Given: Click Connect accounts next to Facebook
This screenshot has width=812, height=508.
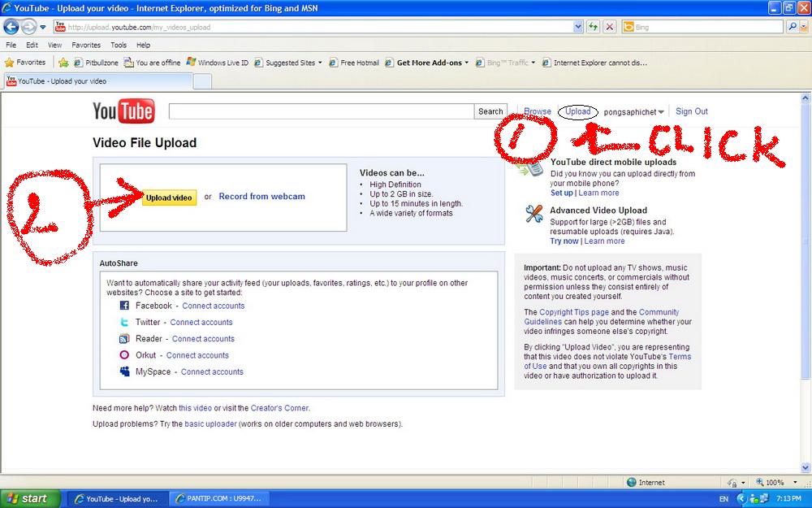Looking at the screenshot, I should point(214,306).
